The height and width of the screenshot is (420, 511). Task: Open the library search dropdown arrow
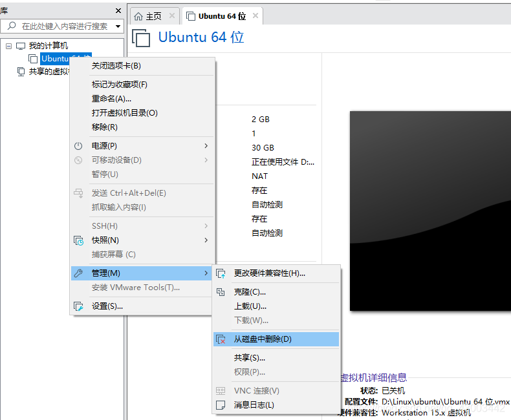tap(118, 26)
